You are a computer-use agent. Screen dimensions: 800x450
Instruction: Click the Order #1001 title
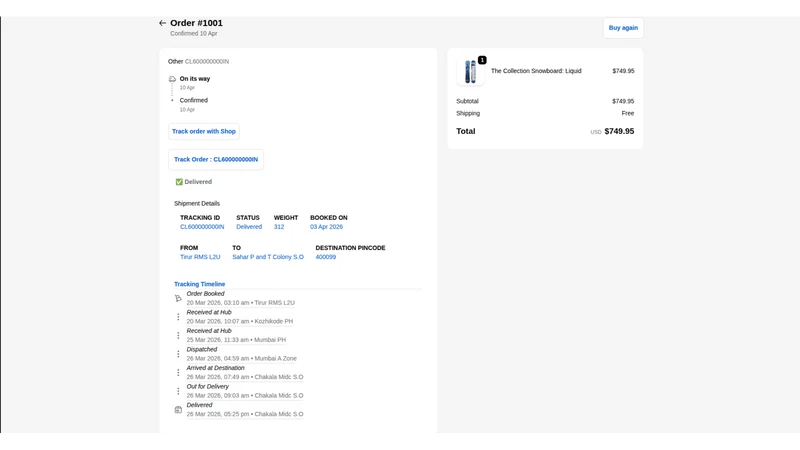[196, 23]
